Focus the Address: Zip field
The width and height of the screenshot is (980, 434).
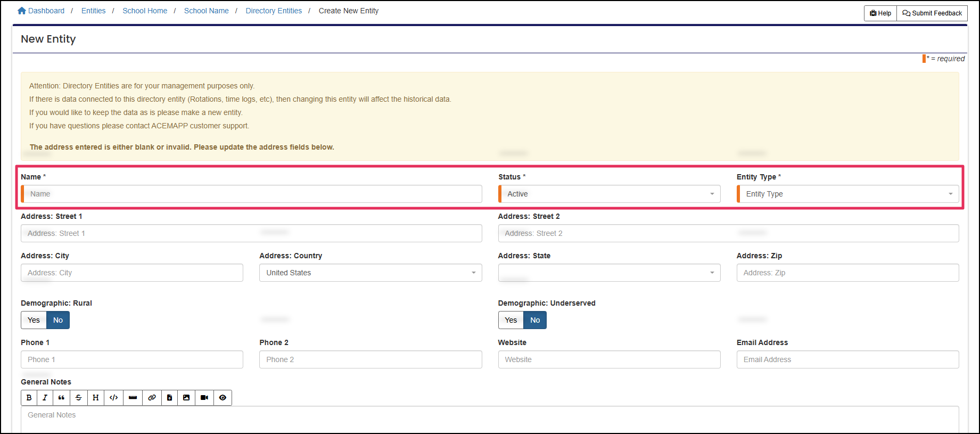tap(848, 273)
